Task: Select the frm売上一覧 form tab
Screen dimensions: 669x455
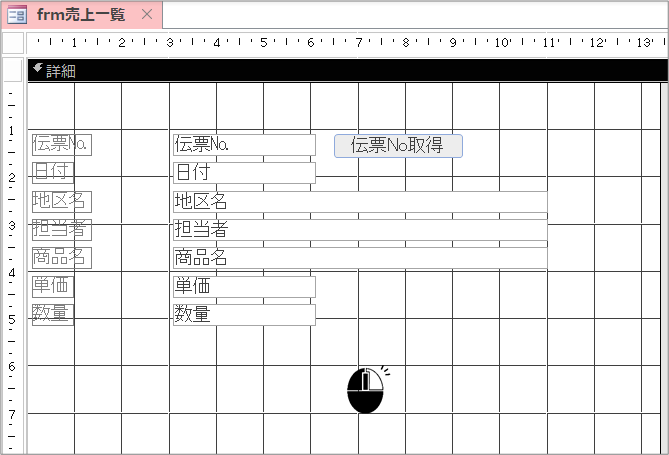Action: (81, 15)
